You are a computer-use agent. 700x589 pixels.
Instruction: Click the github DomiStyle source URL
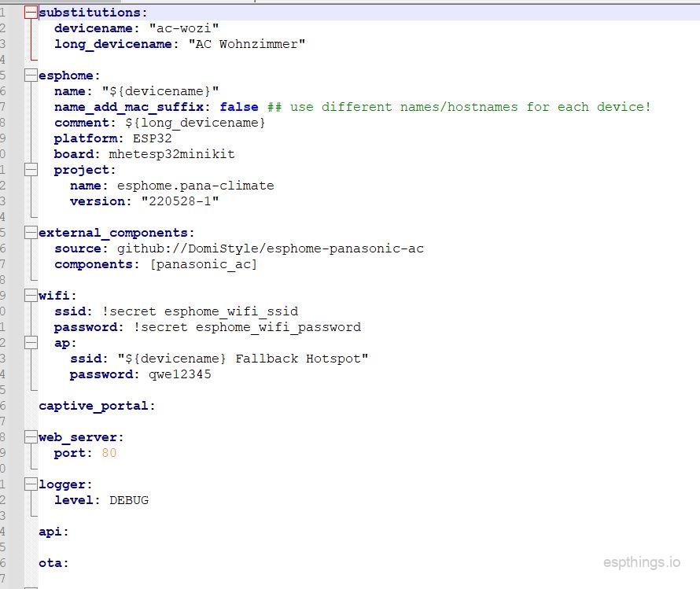click(x=271, y=248)
